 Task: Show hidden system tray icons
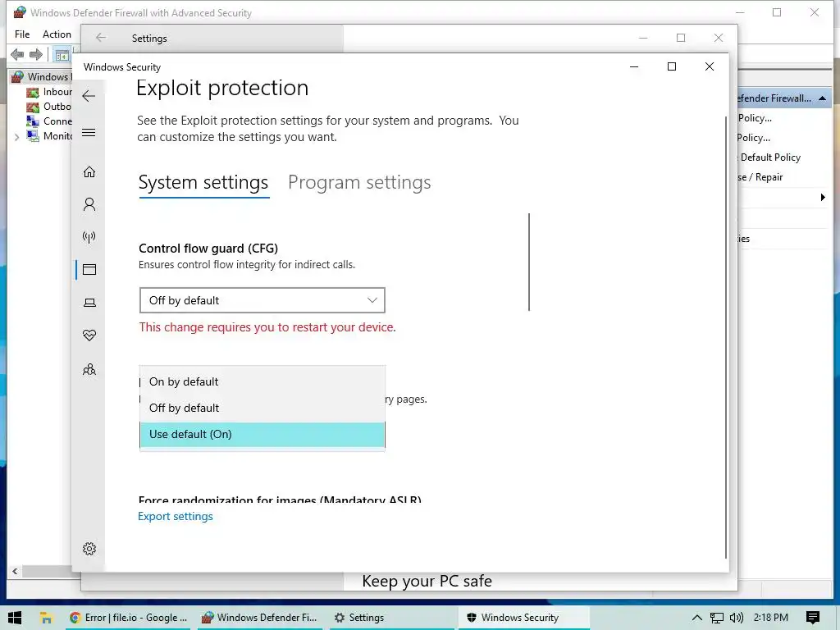coord(697,618)
